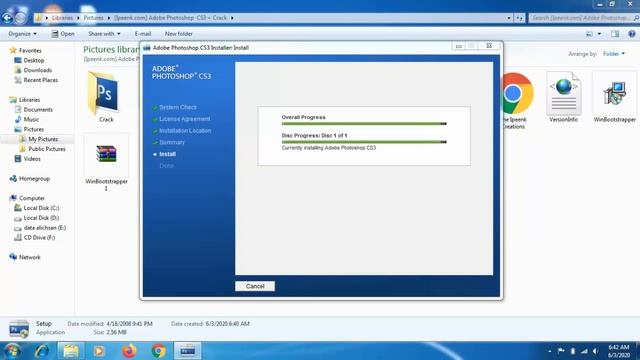Open the Windows Start menu
640x360 pixels.
click(12, 351)
